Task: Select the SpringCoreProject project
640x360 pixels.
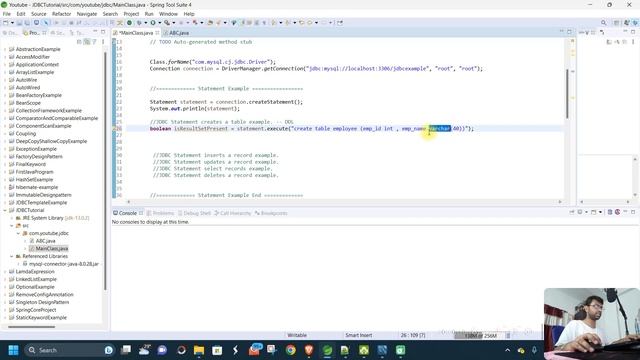Action: [x=36, y=310]
